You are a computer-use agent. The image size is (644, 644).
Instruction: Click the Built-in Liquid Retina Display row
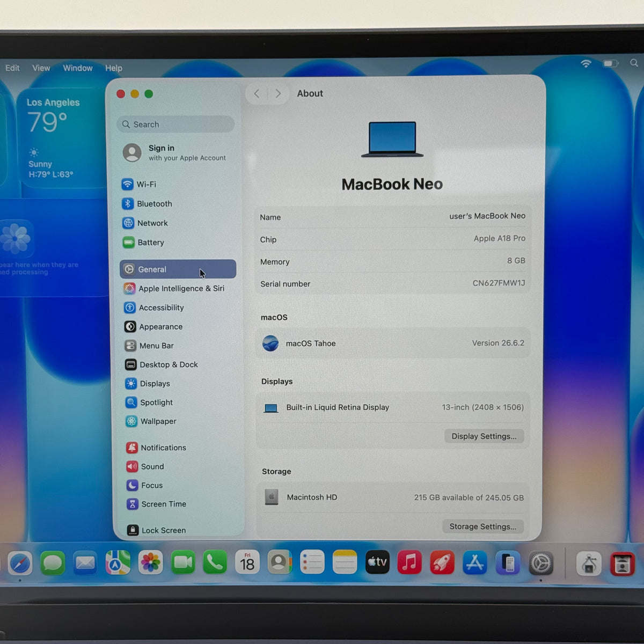[393, 407]
